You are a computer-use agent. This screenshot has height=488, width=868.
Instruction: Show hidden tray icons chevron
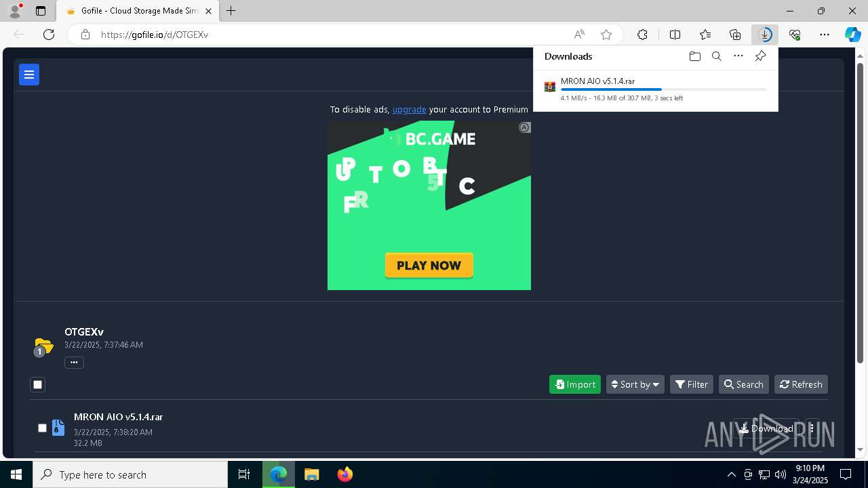point(731,474)
